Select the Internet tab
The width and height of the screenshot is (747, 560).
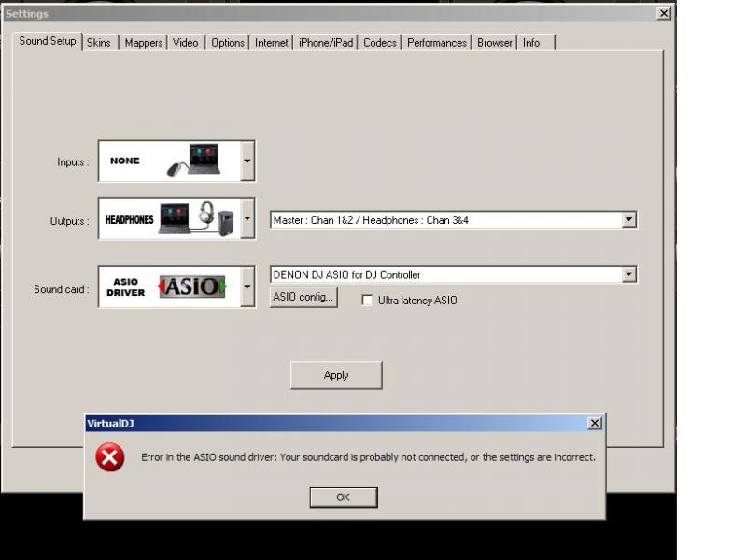pyautogui.click(x=271, y=43)
